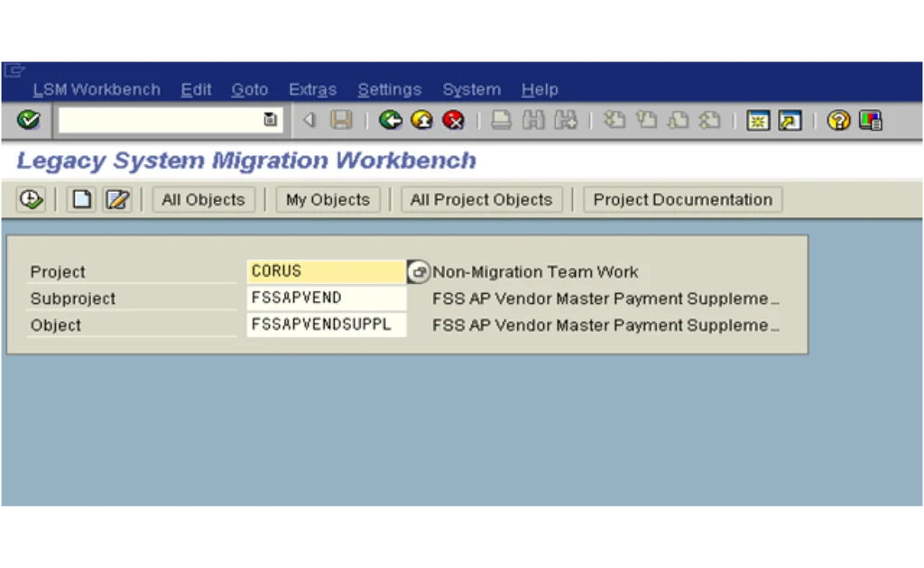Open Help with the question mark icon

[x=838, y=120]
